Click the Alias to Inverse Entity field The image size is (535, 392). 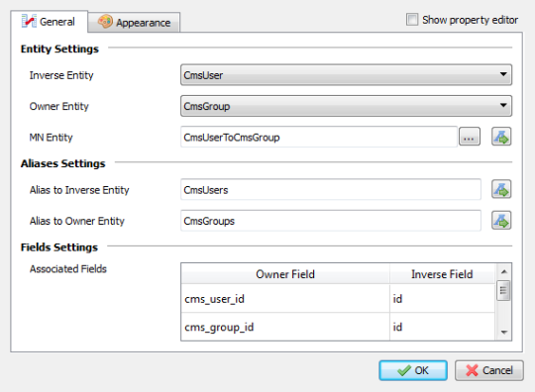coord(331,189)
